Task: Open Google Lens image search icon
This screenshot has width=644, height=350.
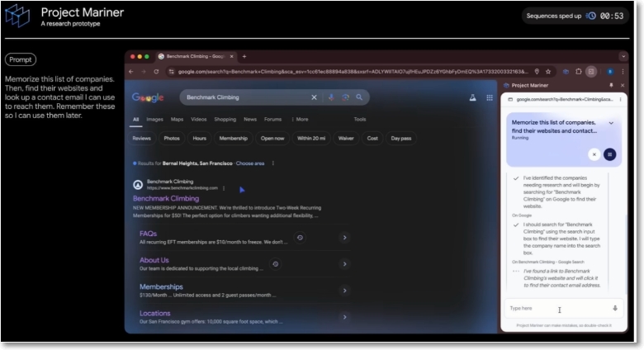Action: [345, 97]
